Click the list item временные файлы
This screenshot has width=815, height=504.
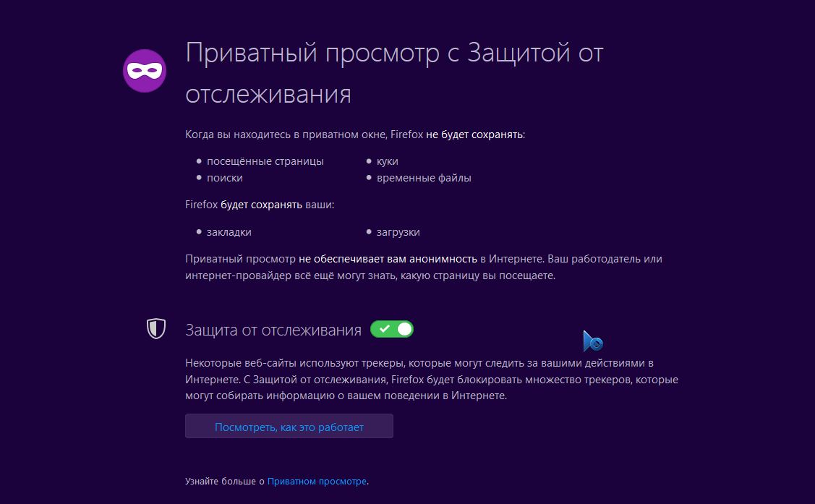coord(424,178)
